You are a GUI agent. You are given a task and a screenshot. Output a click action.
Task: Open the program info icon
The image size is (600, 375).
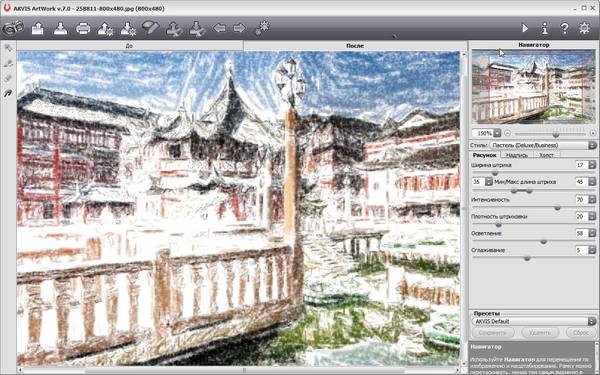545,28
